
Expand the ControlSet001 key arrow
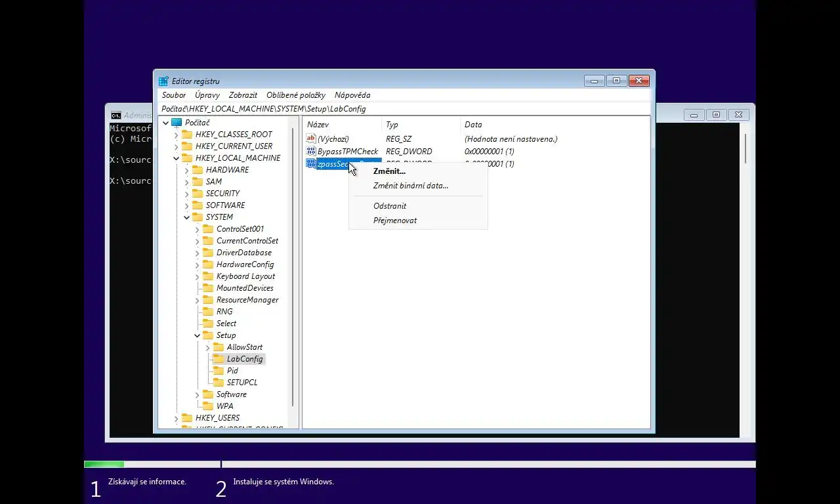[x=198, y=229]
